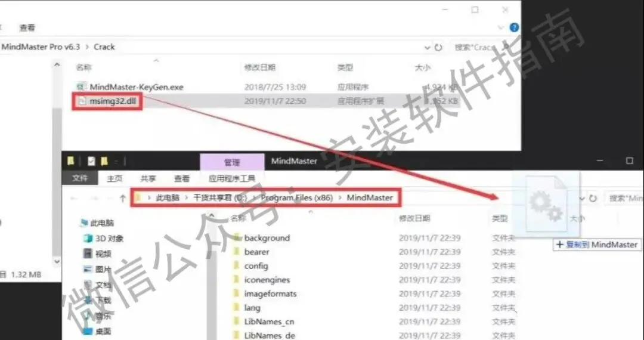The width and height of the screenshot is (644, 340).
Task: Click the new folder quick-access icon
Action: (104, 161)
